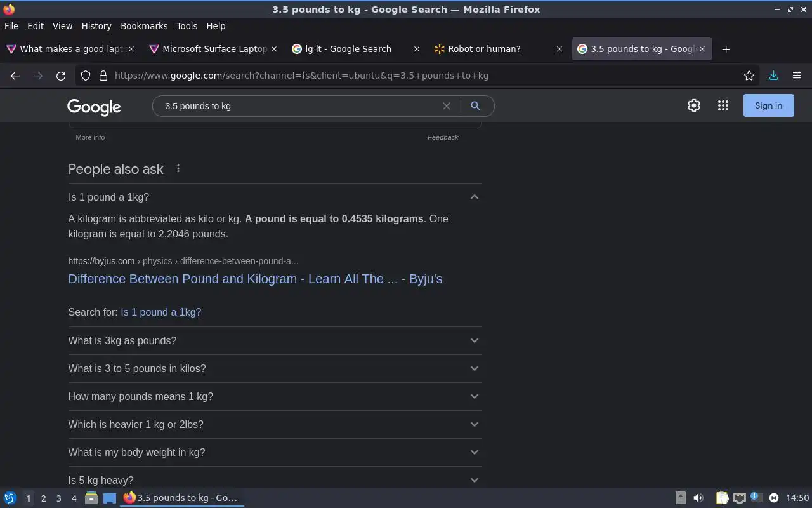Bookmark this page with the star icon
The image size is (812, 508).
click(749, 76)
